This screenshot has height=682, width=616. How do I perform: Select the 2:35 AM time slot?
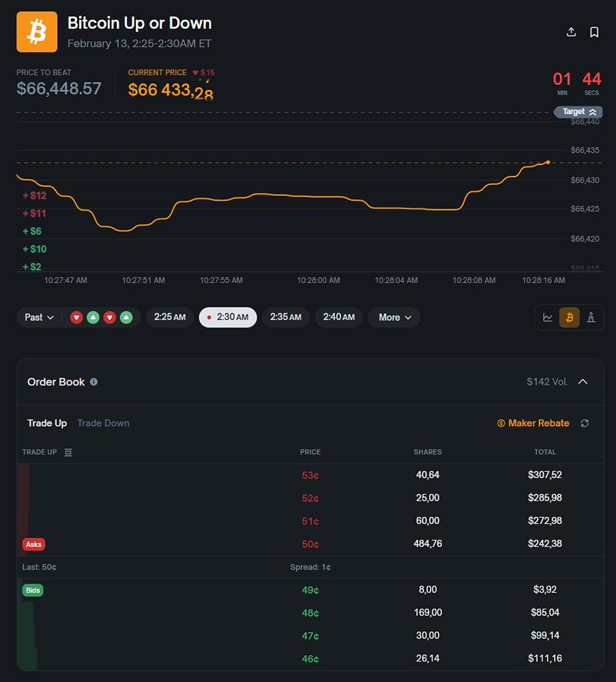point(286,317)
